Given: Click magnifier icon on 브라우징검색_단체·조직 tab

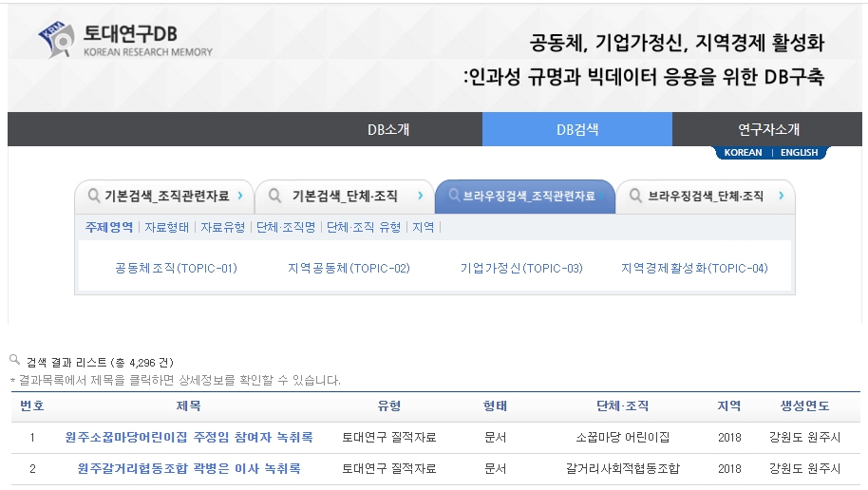Looking at the screenshot, I should pos(634,197).
